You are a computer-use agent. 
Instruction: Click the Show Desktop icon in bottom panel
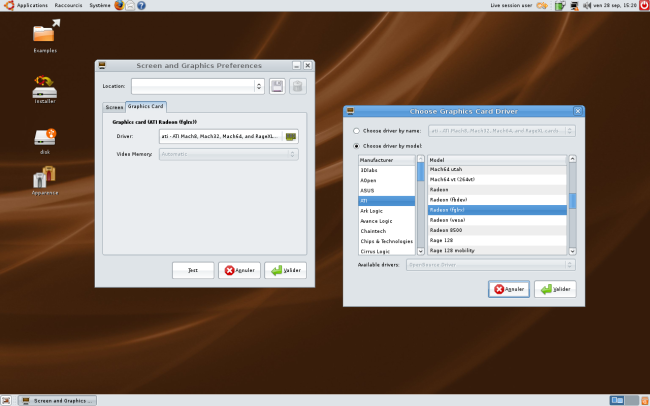pyautogui.click(x=6, y=400)
